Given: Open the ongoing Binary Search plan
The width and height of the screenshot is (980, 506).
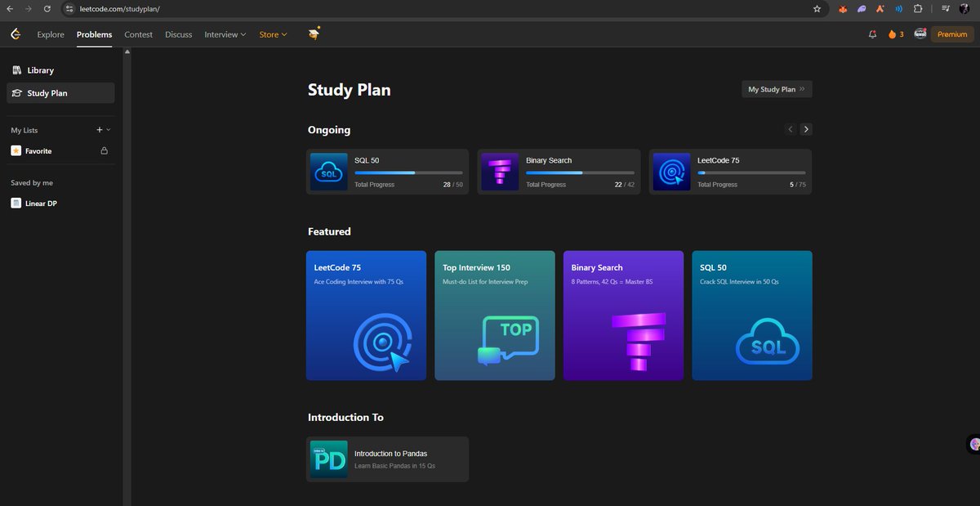Looking at the screenshot, I should coord(559,172).
